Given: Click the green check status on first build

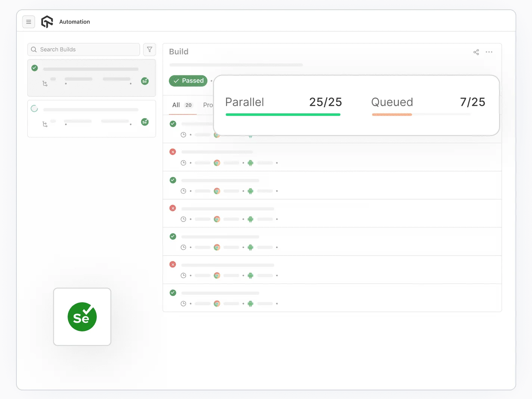Looking at the screenshot, I should tap(35, 68).
